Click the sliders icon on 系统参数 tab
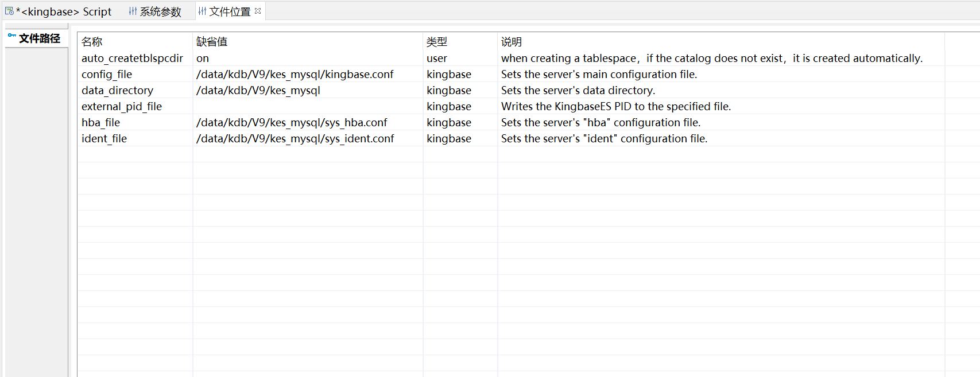The height and width of the screenshot is (377, 980). [133, 11]
